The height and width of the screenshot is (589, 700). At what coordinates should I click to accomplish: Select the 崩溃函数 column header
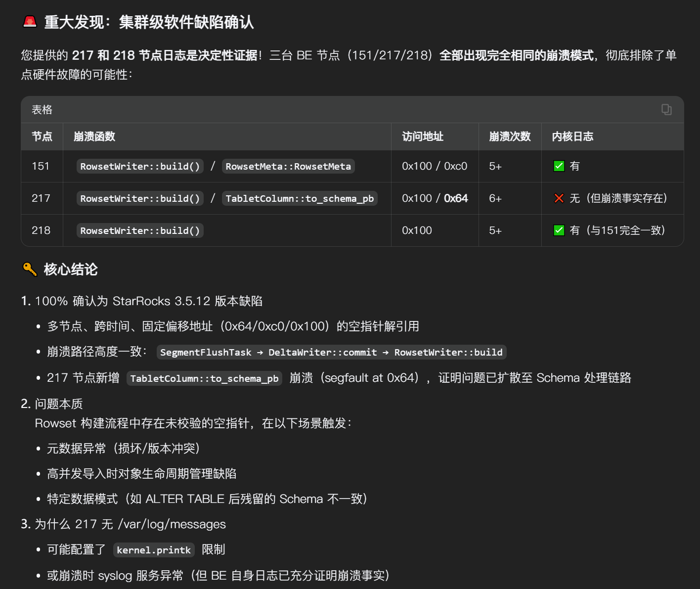94,136
